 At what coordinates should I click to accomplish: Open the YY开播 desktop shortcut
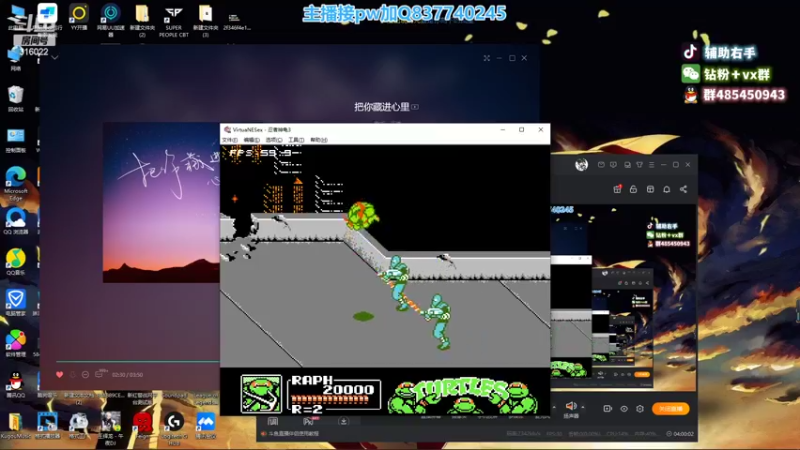coord(79,16)
